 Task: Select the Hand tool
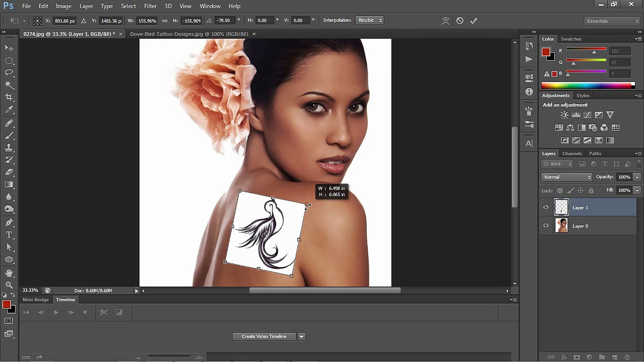[9, 273]
